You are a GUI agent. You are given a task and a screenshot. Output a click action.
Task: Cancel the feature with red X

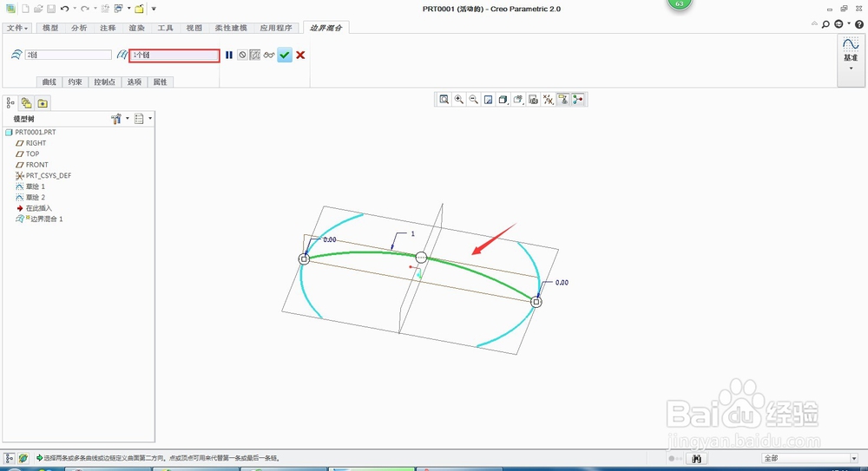click(300, 55)
